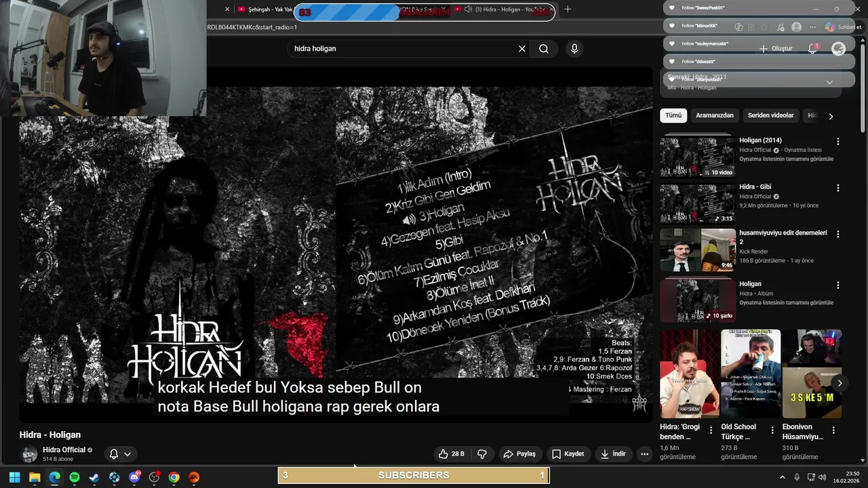
Task: Open options for husamviyuviyu edit denemeleri
Action: (838, 234)
